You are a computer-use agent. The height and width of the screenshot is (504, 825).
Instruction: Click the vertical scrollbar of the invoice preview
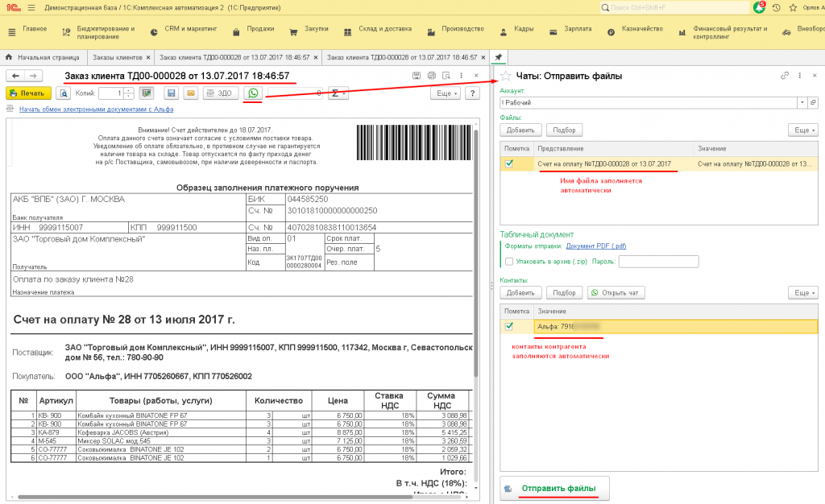[475, 252]
